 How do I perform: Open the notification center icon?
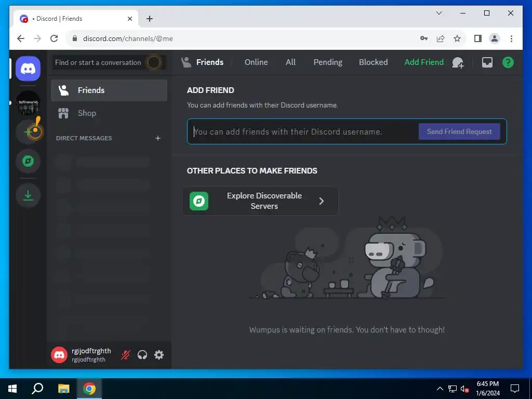pyautogui.click(x=515, y=389)
